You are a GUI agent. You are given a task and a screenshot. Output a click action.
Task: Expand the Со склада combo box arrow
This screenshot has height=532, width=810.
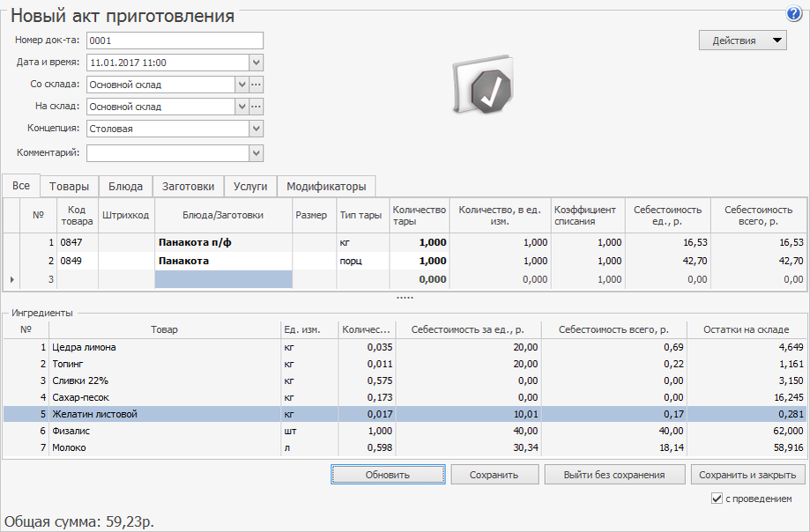[242, 85]
